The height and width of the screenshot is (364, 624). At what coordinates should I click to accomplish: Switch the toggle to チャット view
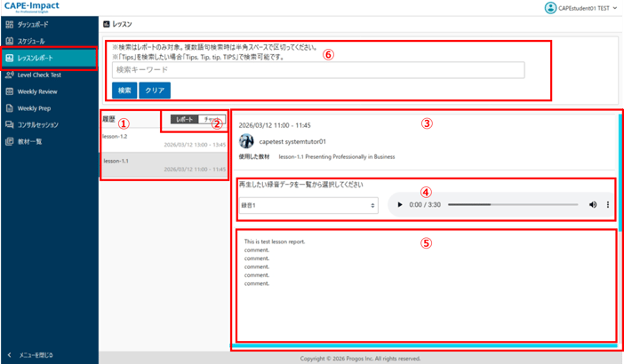coord(212,119)
